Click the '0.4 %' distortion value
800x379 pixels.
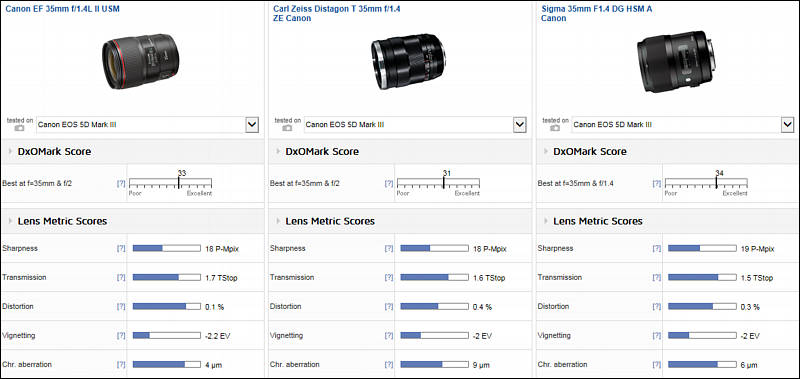(482, 307)
